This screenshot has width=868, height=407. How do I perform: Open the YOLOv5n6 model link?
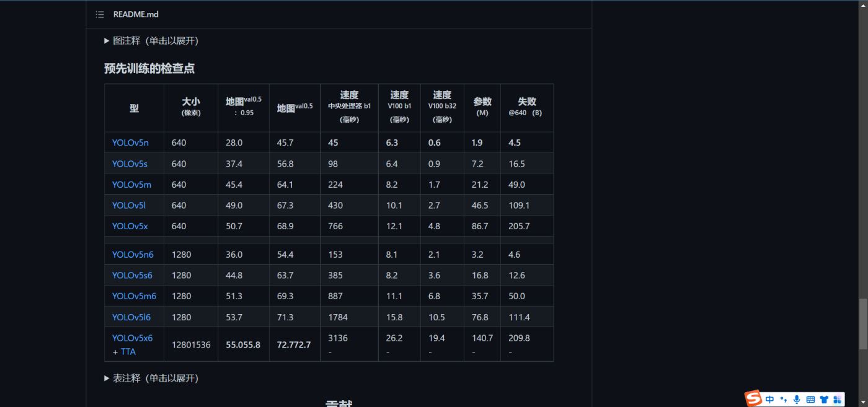tap(133, 255)
